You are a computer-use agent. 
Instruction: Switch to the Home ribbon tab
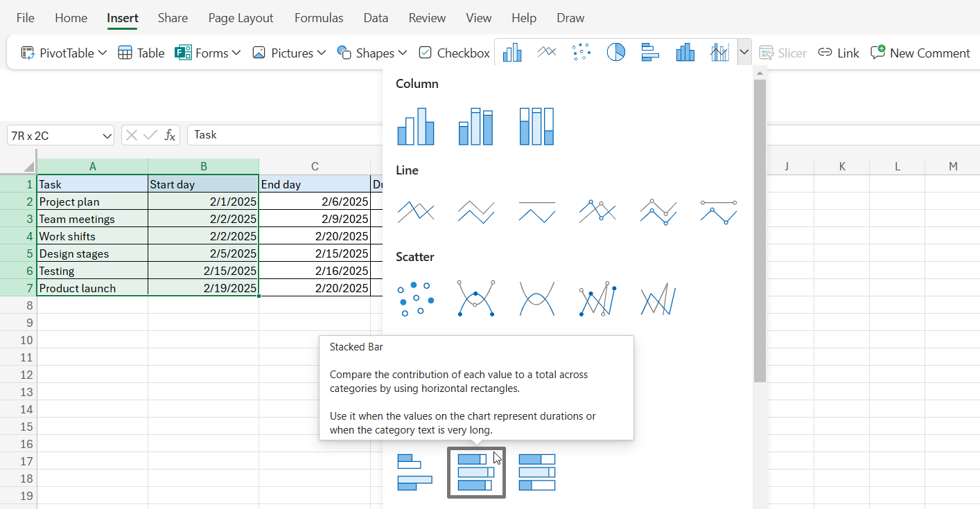71,18
